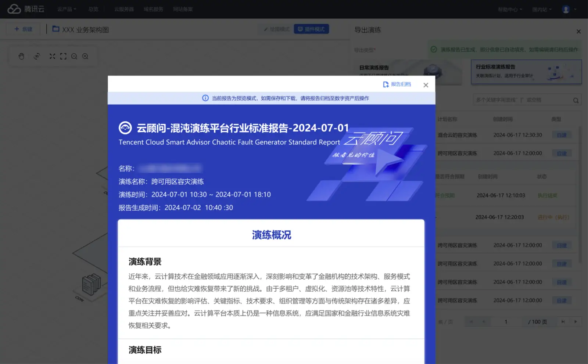Image resolution: width=588 pixels, height=364 pixels.
Task: Click the 报告归档 archive report button
Action: [397, 84]
